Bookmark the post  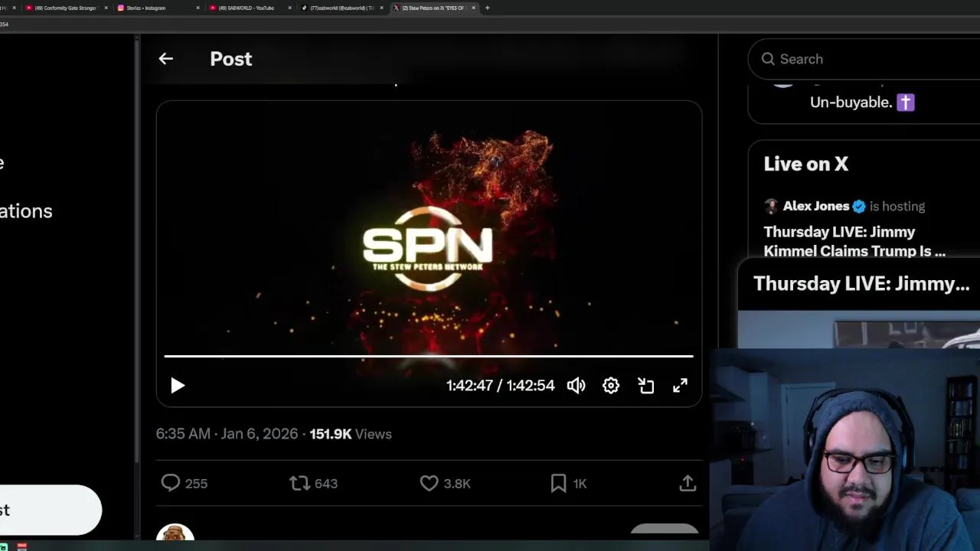click(558, 483)
